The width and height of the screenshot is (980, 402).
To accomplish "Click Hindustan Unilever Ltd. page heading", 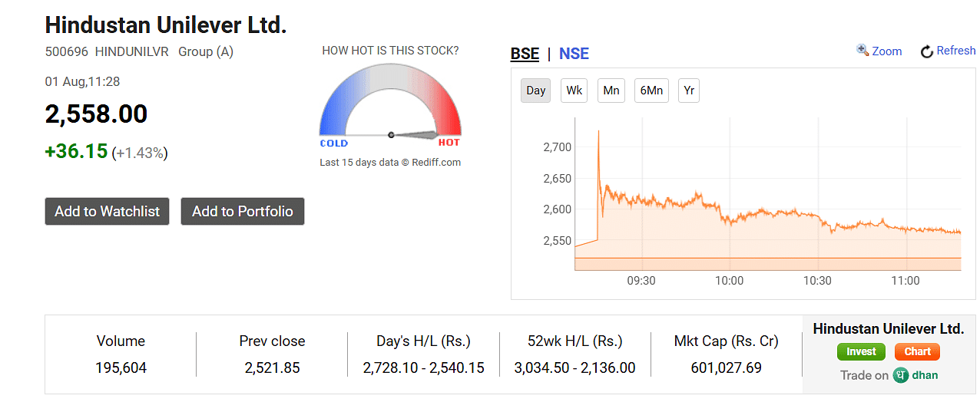I will pyautogui.click(x=166, y=25).
